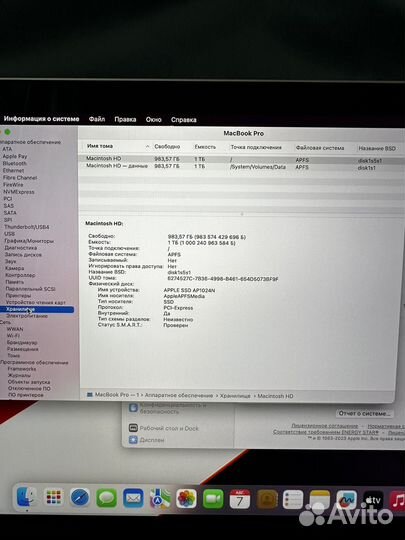Open Notes app in the Dock
The width and height of the screenshot is (405, 540).
tap(320, 500)
